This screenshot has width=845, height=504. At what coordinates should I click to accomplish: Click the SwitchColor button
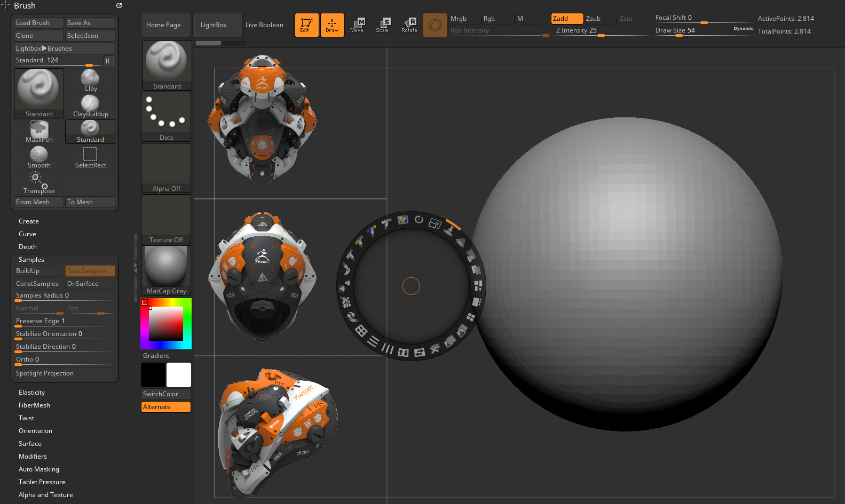pyautogui.click(x=166, y=394)
